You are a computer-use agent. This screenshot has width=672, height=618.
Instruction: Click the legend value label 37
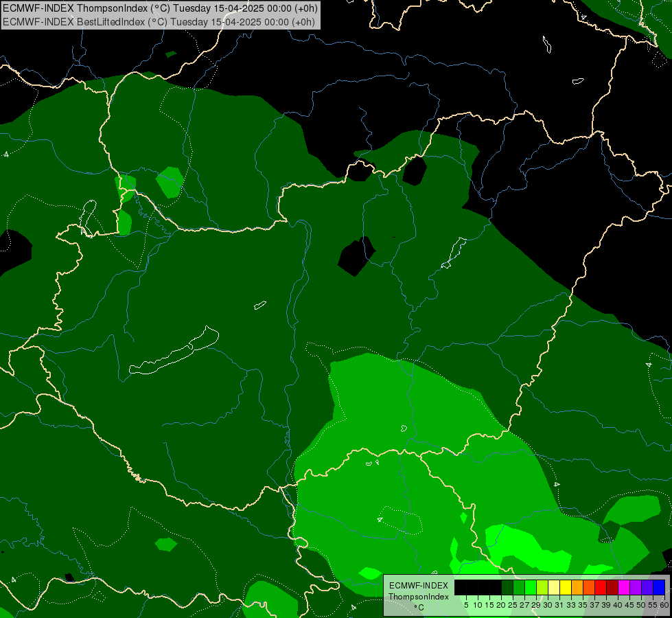(594, 605)
